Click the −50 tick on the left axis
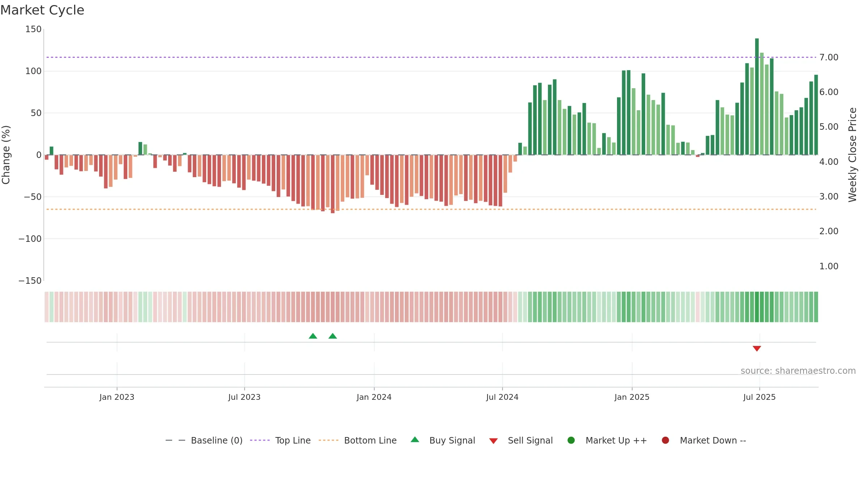Screen dimensions: 868x488 [x=33, y=197]
